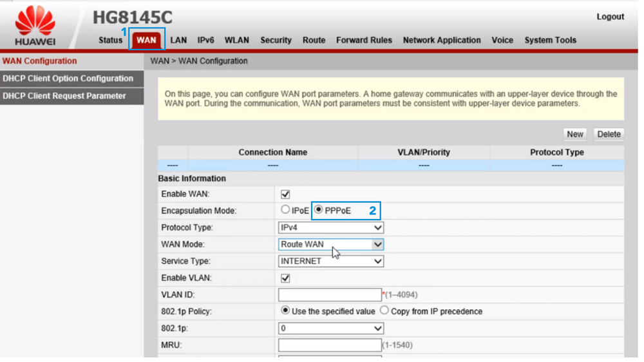The height and width of the screenshot is (362, 644).
Task: Click the VLAN/Priority column header
Action: pyautogui.click(x=424, y=153)
